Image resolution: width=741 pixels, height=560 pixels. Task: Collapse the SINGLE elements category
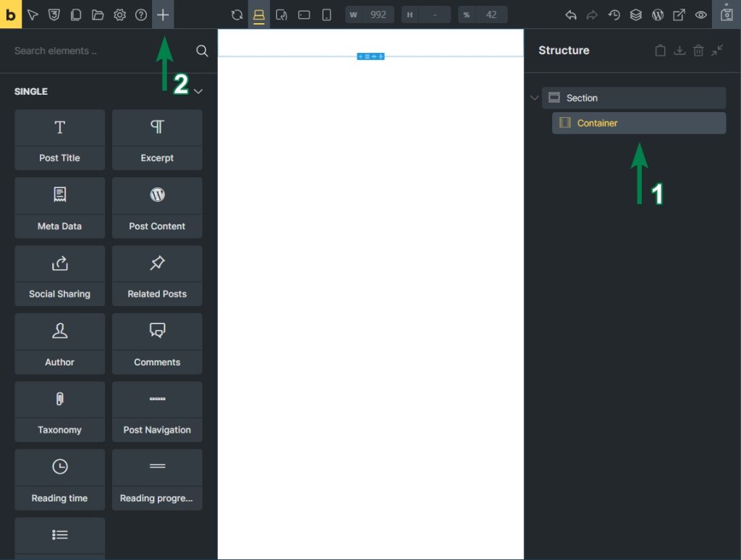[198, 92]
